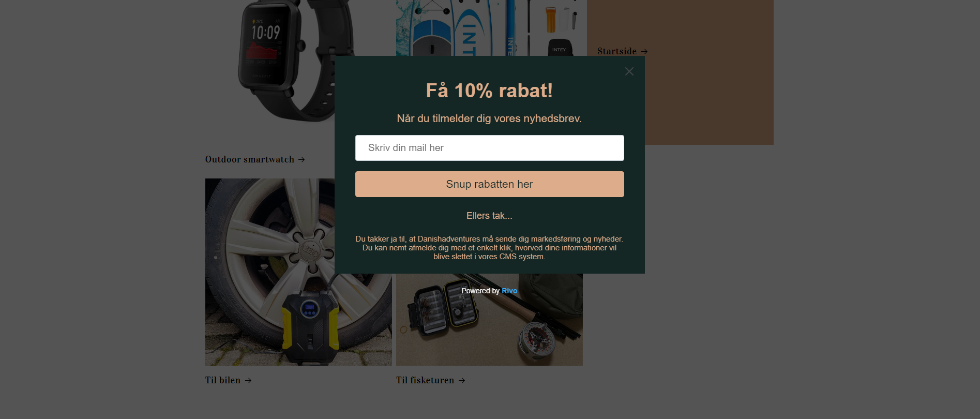
Task: Open the 'Til fisketuren' category link
Action: [x=425, y=380]
